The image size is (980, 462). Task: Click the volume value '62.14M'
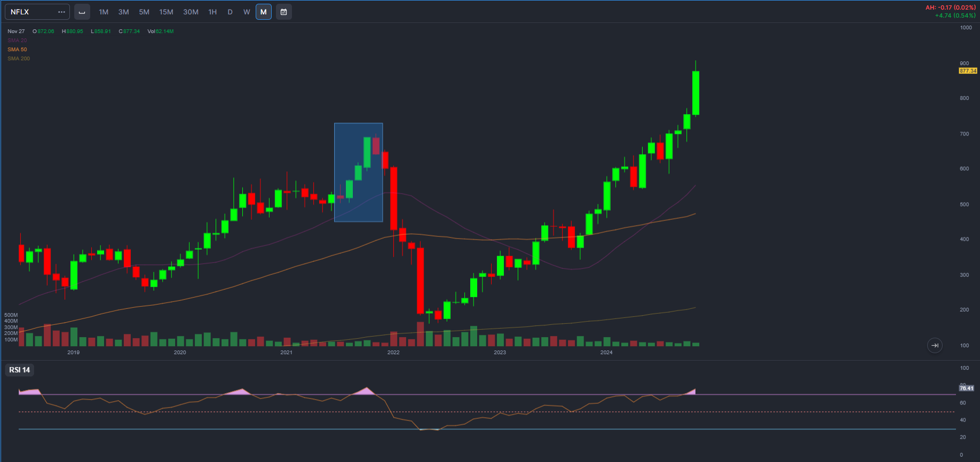(x=165, y=31)
